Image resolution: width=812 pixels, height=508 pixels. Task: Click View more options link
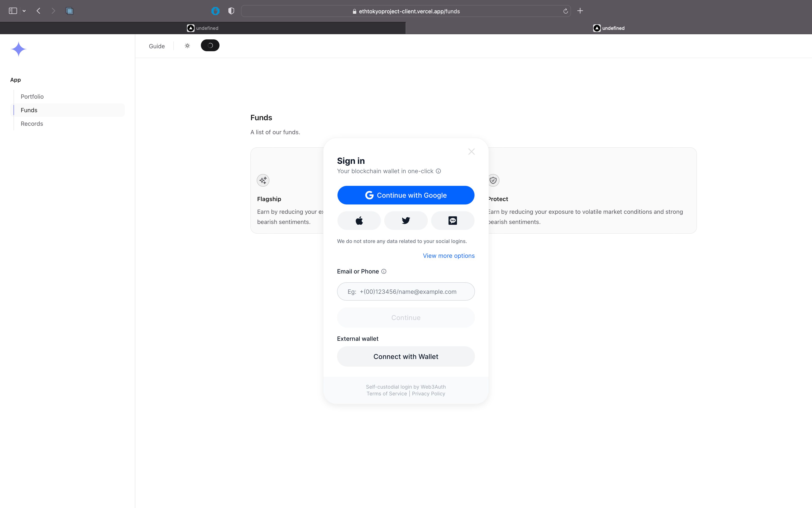[449, 256]
